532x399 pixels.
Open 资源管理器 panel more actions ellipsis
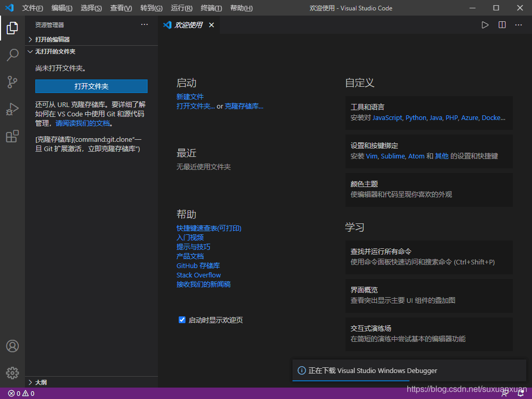[144, 24]
